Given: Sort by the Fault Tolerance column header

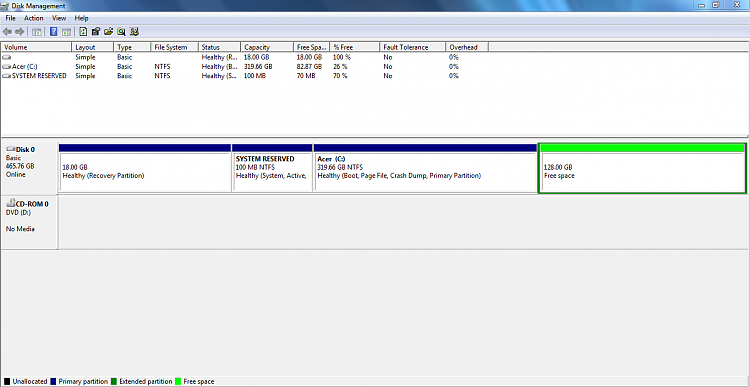Looking at the screenshot, I should (413, 47).
